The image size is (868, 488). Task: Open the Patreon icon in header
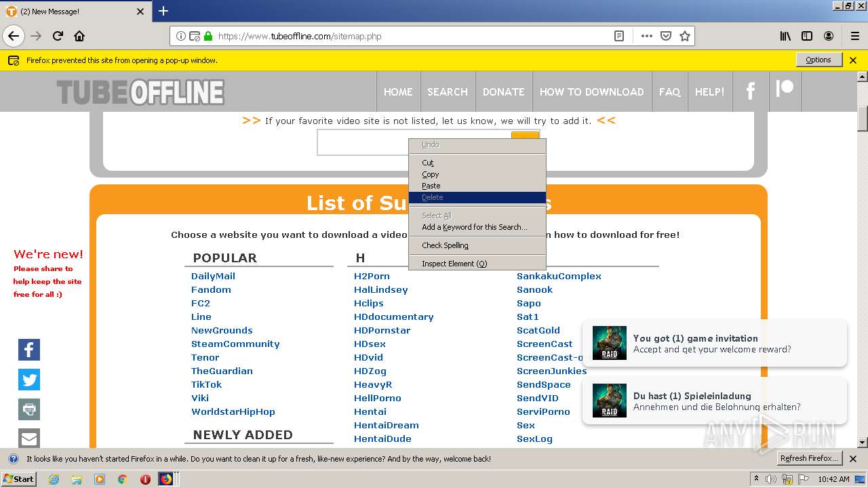(785, 89)
